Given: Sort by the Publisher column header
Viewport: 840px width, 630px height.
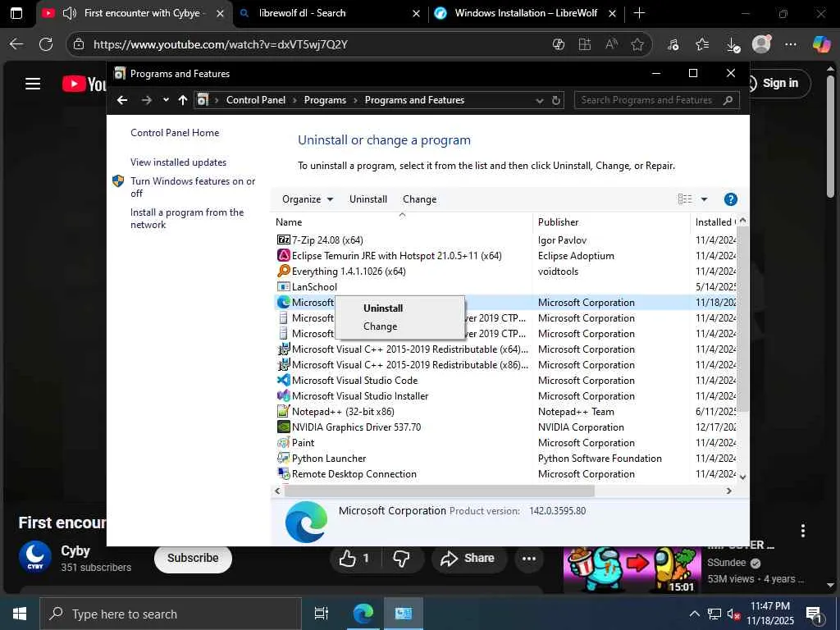Looking at the screenshot, I should click(611, 221).
